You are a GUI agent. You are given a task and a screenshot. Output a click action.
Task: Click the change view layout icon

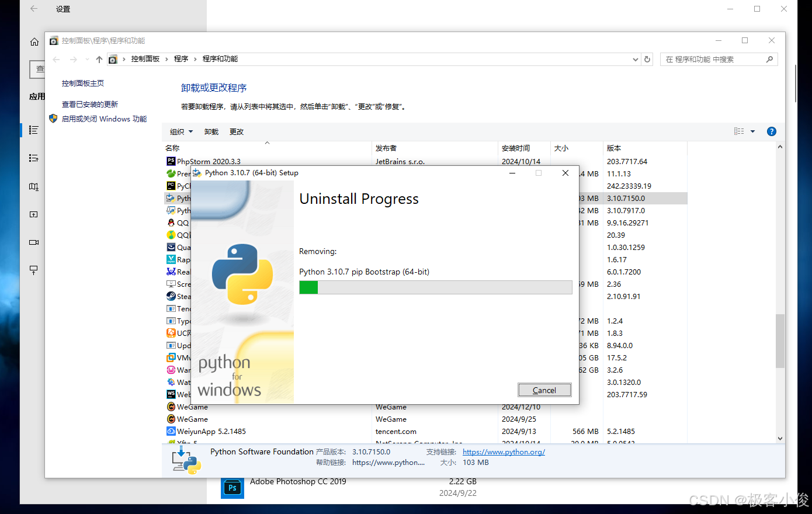click(x=739, y=131)
